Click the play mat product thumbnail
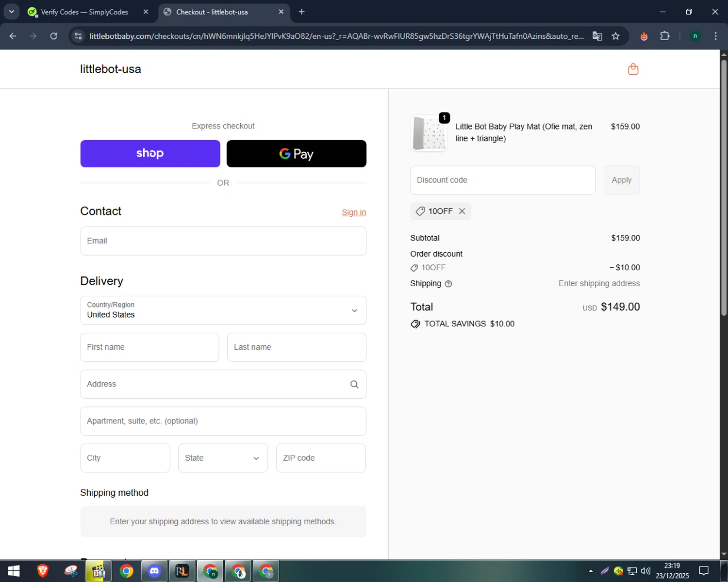 pos(429,133)
